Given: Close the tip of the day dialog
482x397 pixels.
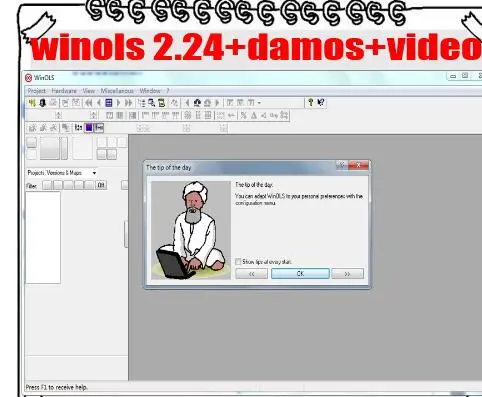Looking at the screenshot, I should 358,165.
